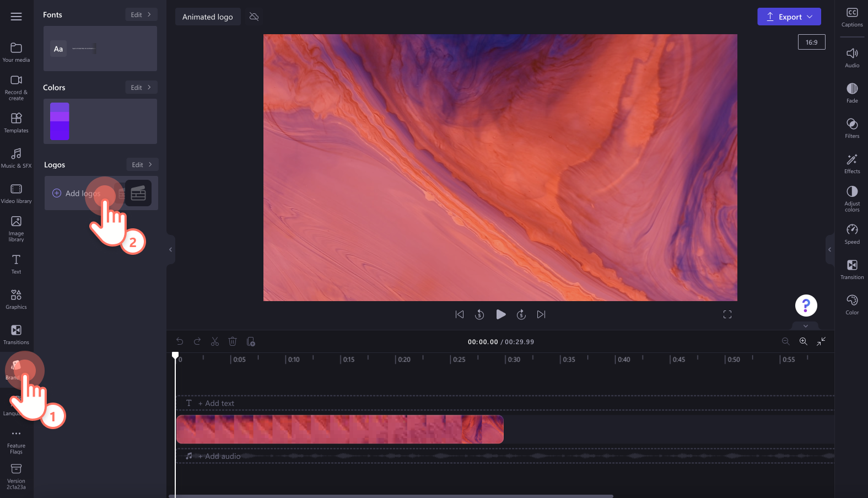Click the Aa font preview tile
The image size is (868, 498).
coord(58,49)
